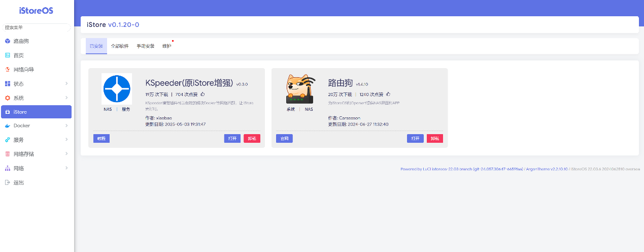The width and height of the screenshot is (644, 252).
Task: Click the 网络向导 wizard icon in sidebar
Action: (x=8, y=69)
